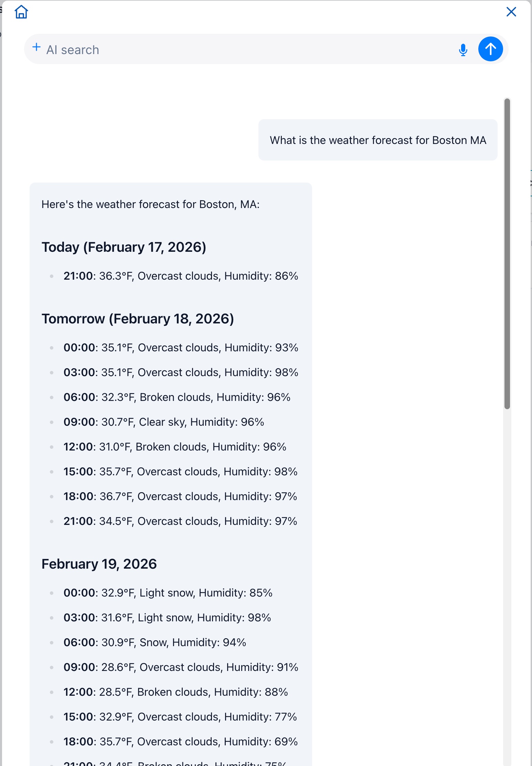
Task: Close the AI search panel with the X
Action: [511, 12]
